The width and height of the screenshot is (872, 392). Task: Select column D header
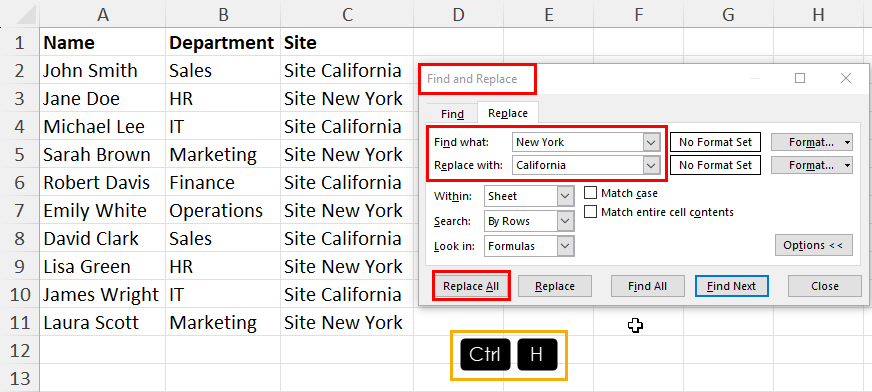458,15
